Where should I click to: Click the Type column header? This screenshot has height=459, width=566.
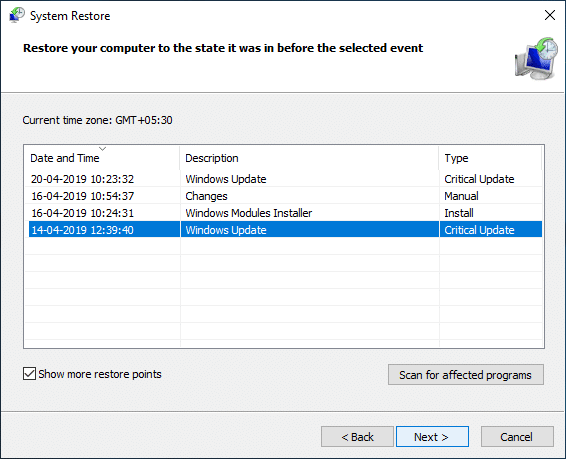pyautogui.click(x=490, y=158)
